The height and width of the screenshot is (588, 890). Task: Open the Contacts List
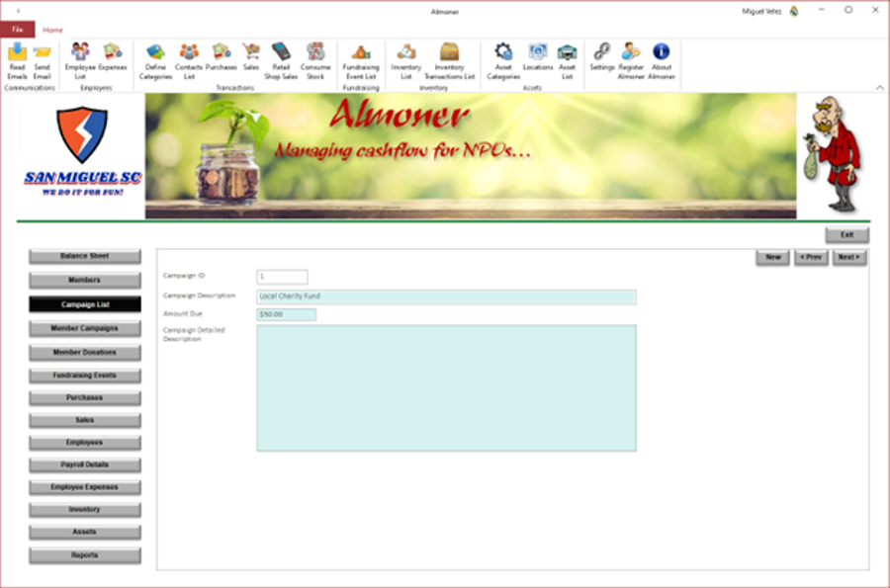(x=189, y=61)
